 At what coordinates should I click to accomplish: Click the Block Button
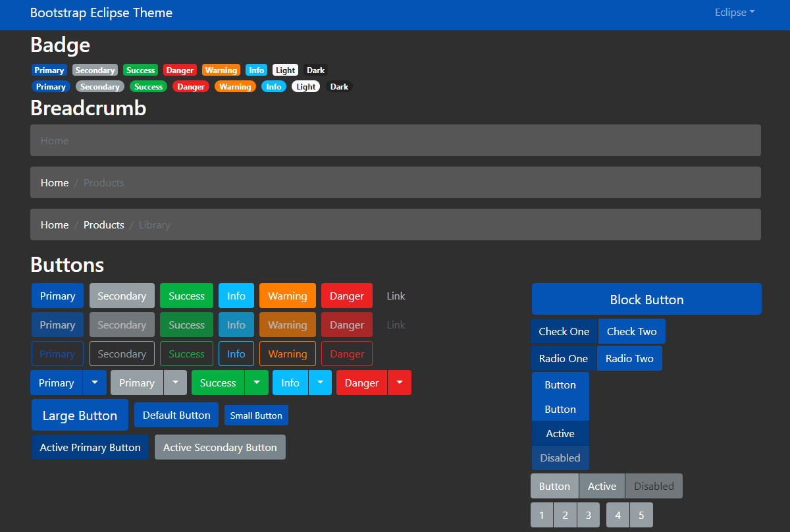646,299
